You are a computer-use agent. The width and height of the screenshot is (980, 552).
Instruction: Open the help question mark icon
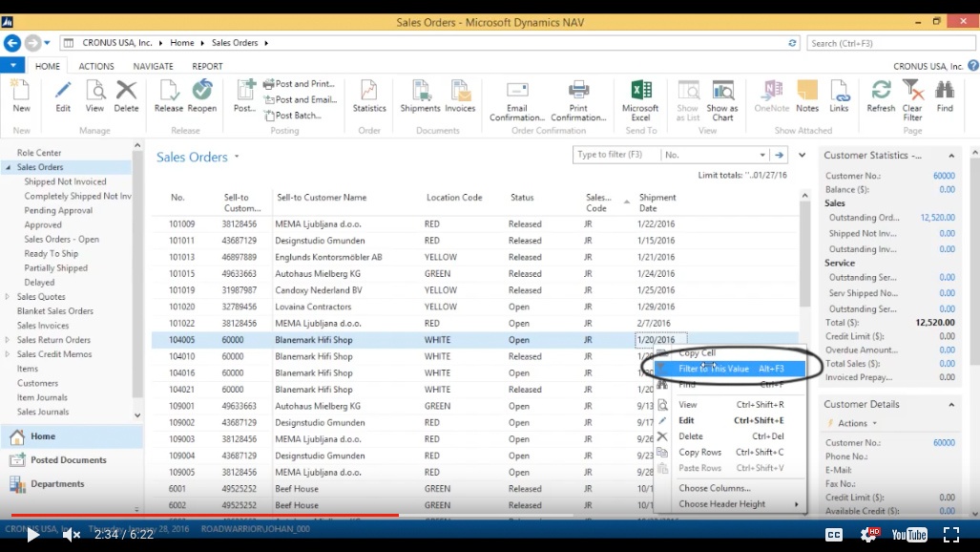click(973, 66)
